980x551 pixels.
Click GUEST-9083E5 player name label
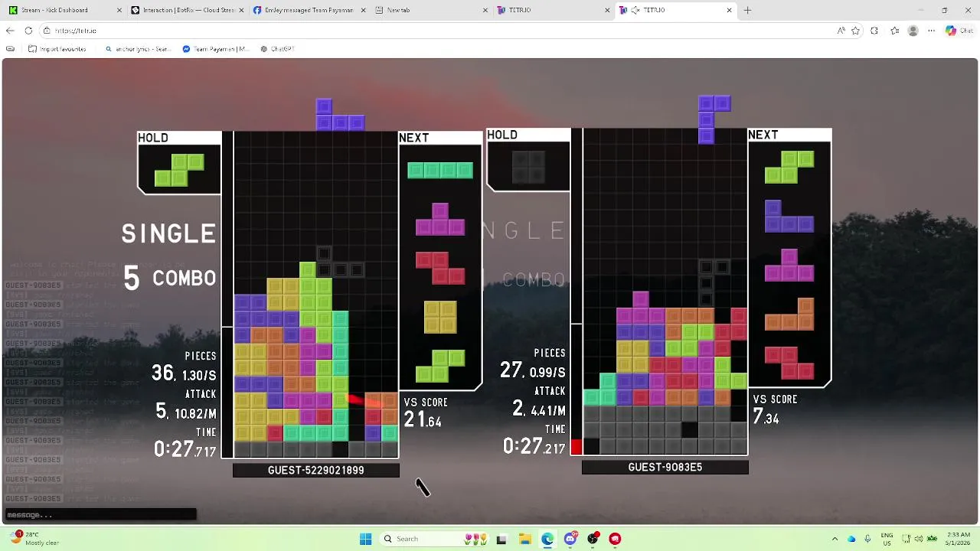[665, 468]
